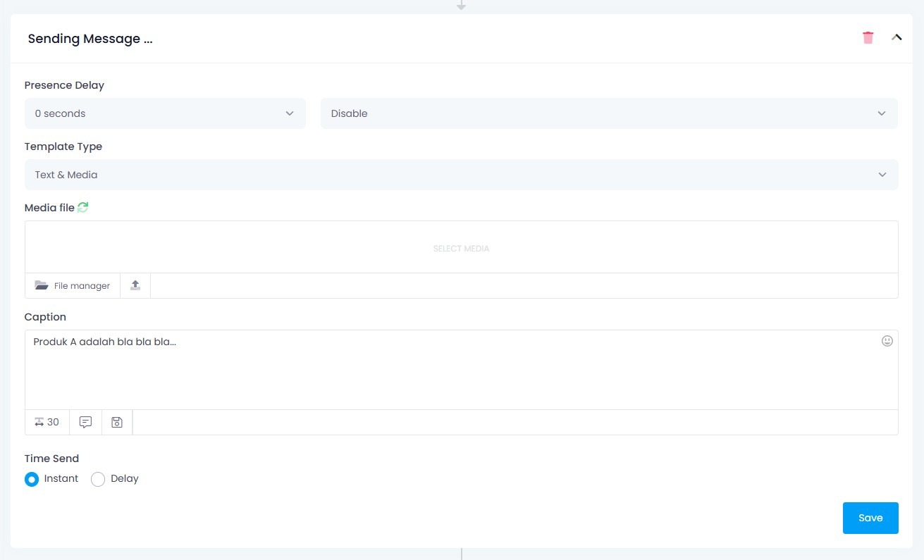Click the Caption label
Image resolution: width=924 pixels, height=560 pixels.
click(x=45, y=317)
